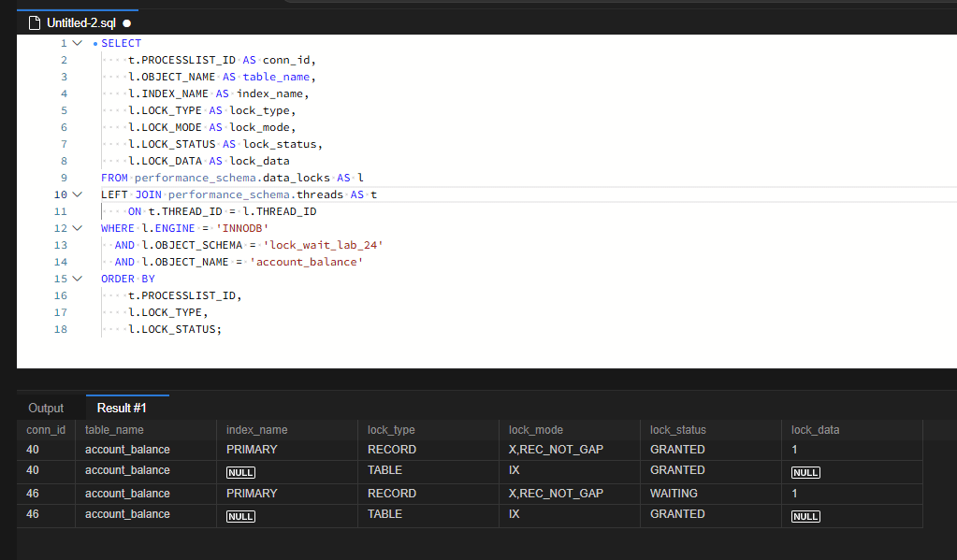
Task: Click l.LOCK_STATUS on line 18
Action: pos(172,329)
